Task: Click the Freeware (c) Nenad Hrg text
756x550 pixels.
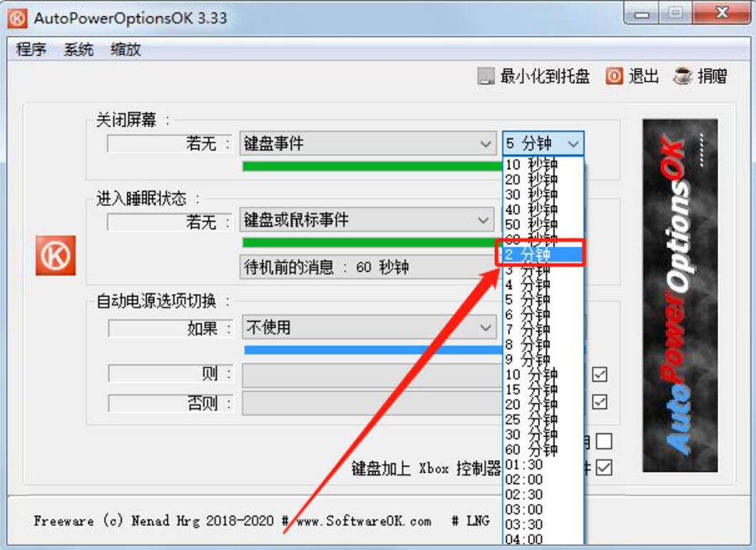Action: [x=153, y=521]
